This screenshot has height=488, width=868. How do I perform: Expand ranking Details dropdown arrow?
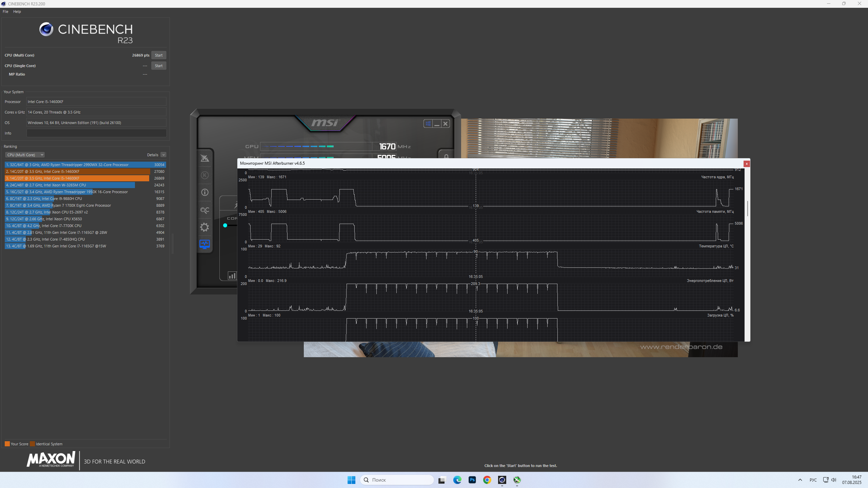(x=163, y=155)
